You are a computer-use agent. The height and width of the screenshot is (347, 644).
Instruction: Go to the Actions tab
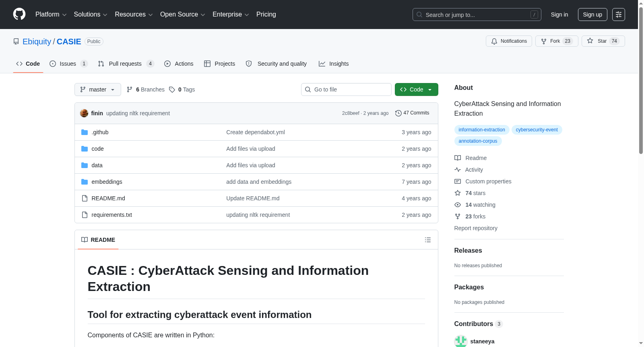coord(179,64)
